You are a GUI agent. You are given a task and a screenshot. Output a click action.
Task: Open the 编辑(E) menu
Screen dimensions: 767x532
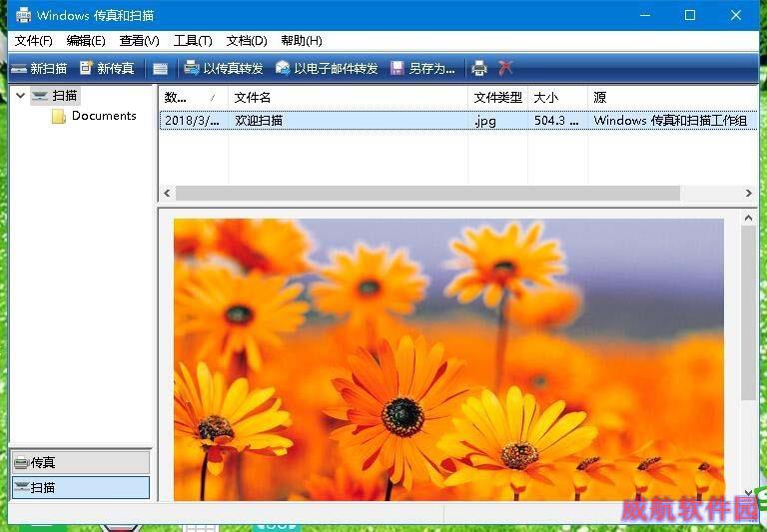click(86, 41)
